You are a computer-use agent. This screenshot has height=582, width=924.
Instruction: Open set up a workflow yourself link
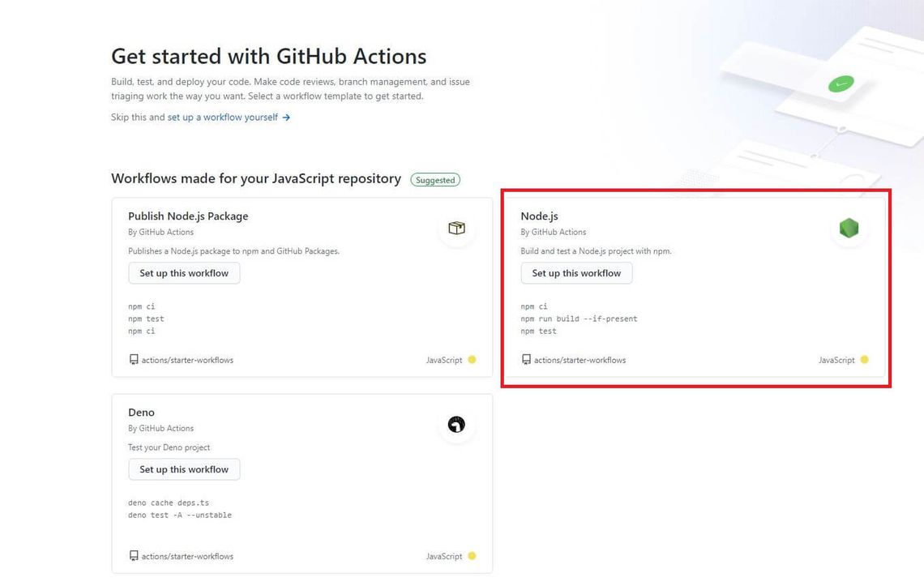coord(222,117)
